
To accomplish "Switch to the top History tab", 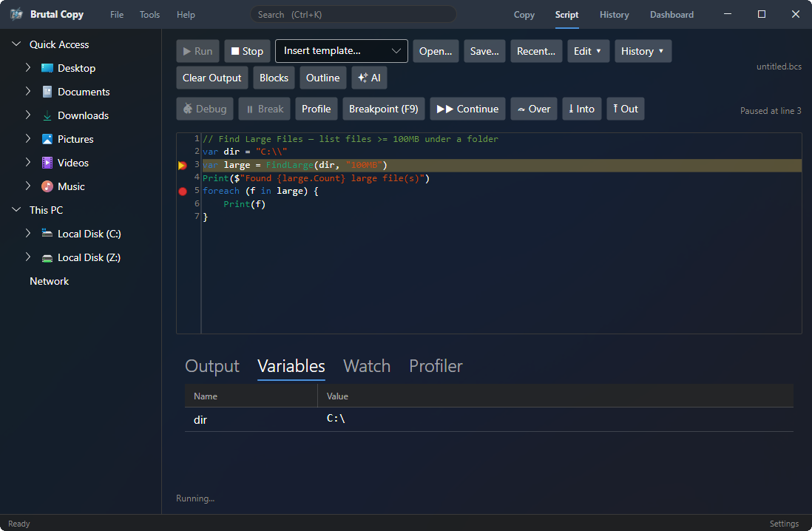I will point(615,15).
